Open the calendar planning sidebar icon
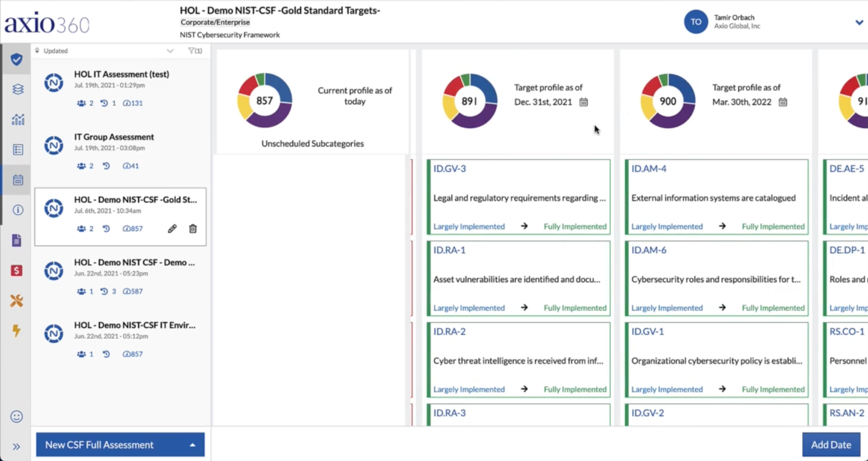 point(18,179)
